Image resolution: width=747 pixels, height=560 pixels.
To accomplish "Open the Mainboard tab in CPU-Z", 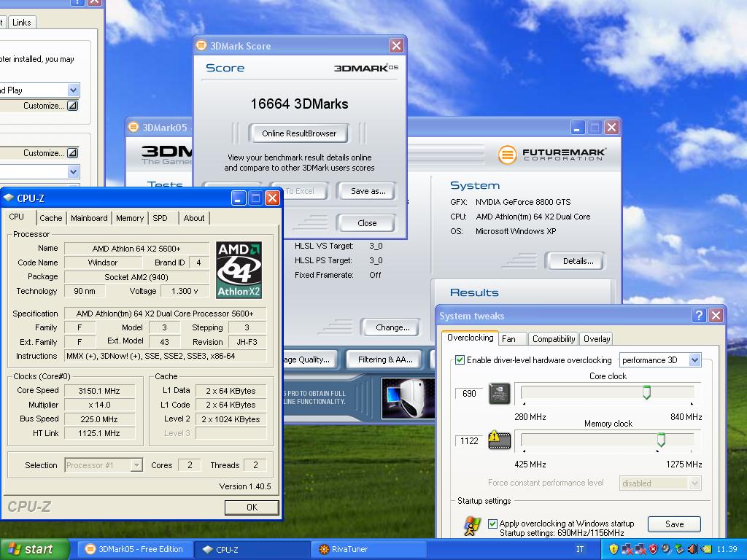I will tap(89, 218).
